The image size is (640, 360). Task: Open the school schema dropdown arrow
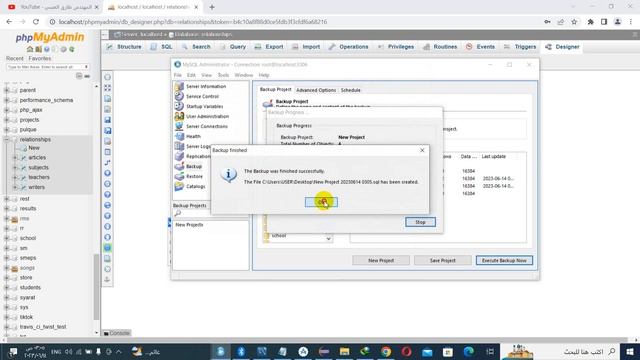[328, 238]
